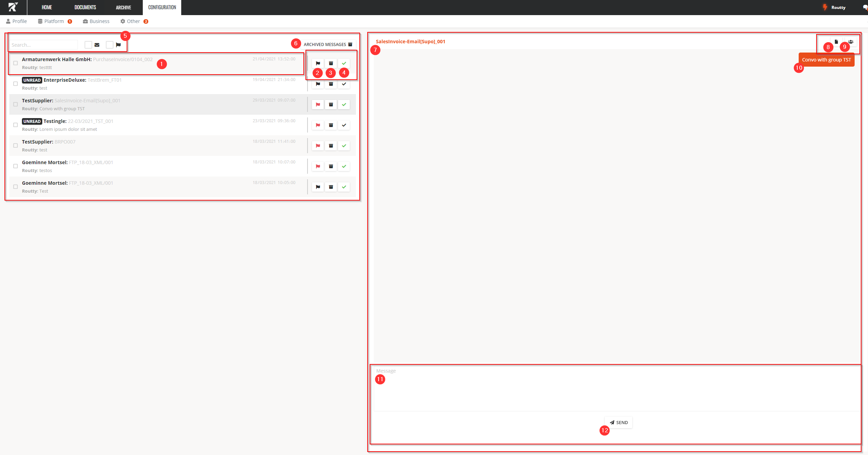This screenshot has width=868, height=455.
Task: Archive the EnterpriseDeluxe TestBrem_FT01 message
Action: [x=331, y=84]
